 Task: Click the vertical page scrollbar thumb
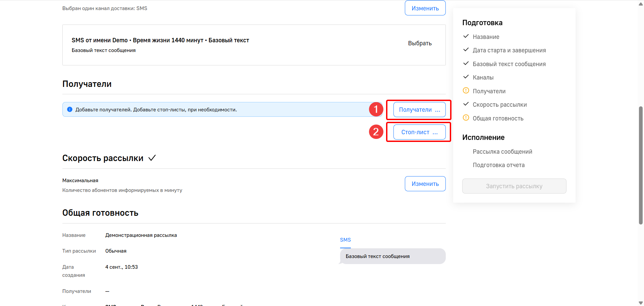tap(641, 165)
